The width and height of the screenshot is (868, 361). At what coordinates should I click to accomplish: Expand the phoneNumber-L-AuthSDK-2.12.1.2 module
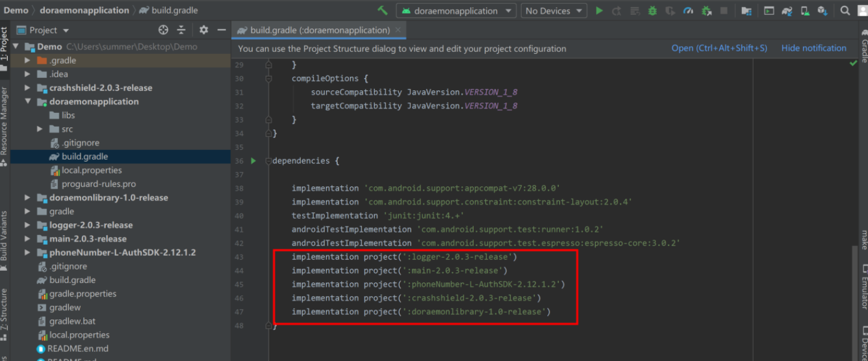point(27,253)
